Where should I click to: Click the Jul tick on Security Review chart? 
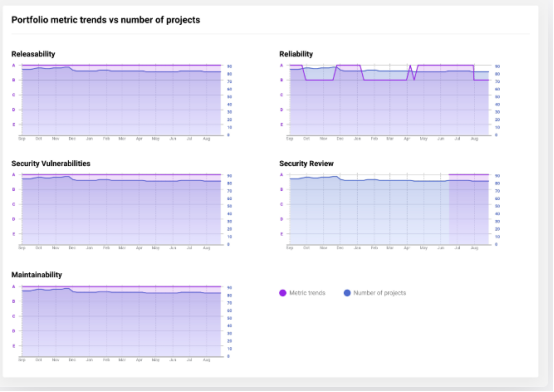457,248
